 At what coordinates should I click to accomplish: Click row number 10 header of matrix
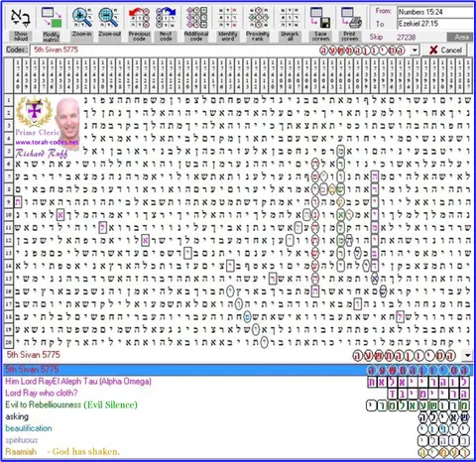coord(9,215)
